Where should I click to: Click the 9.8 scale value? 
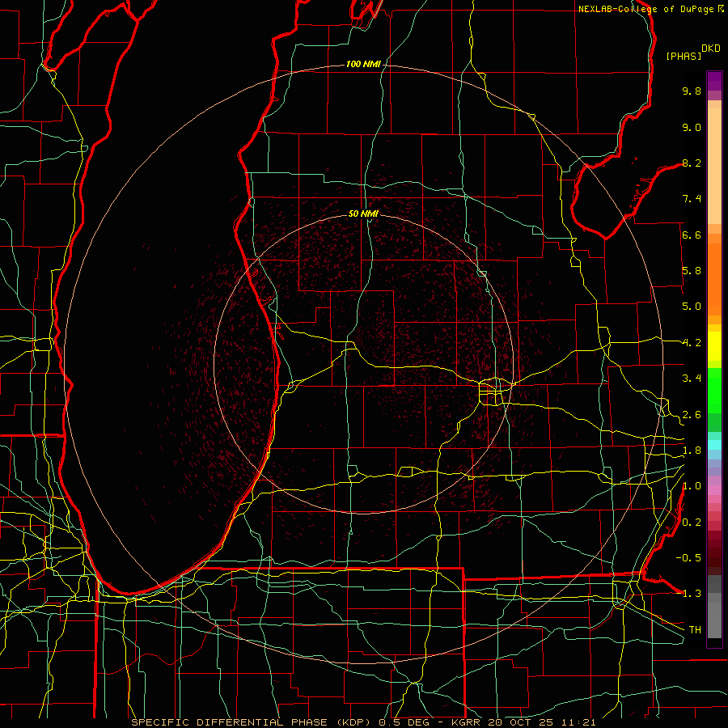[x=692, y=91]
